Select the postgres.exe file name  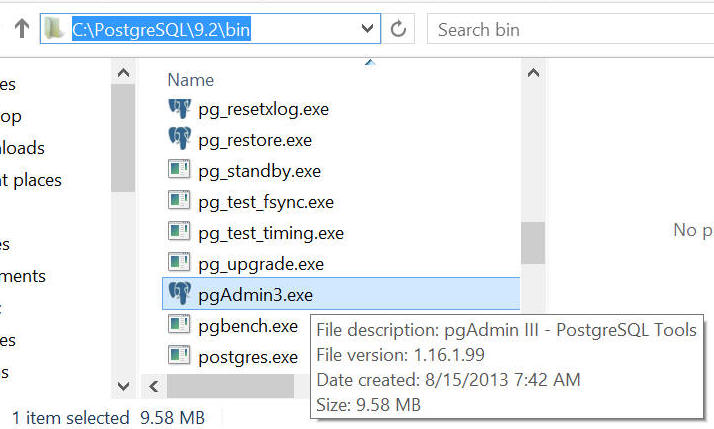point(248,358)
